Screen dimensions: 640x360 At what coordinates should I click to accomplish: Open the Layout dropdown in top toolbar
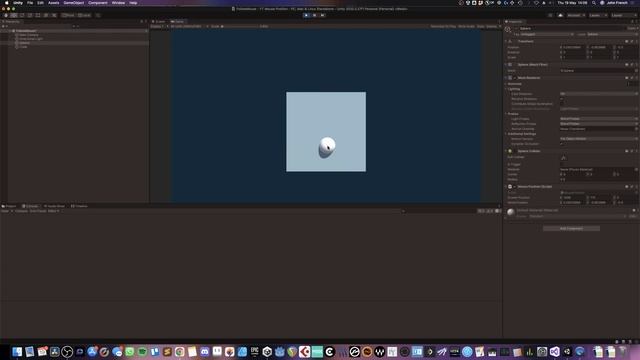(x=622, y=15)
